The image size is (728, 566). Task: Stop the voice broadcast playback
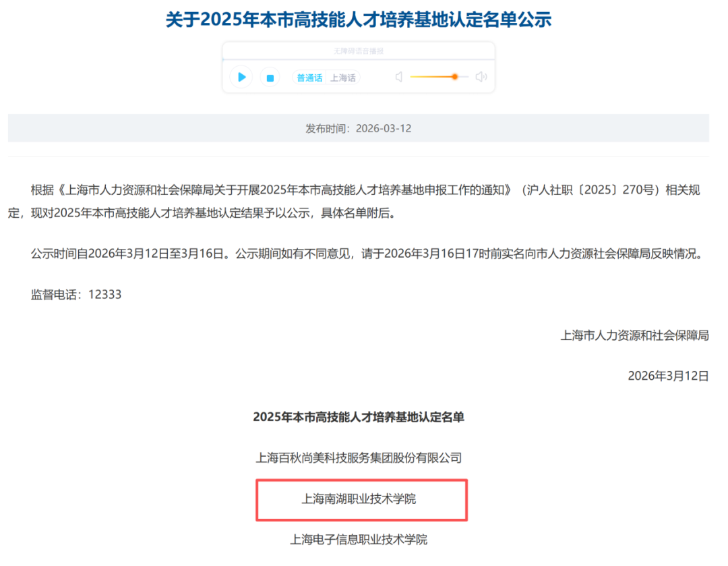pos(270,78)
